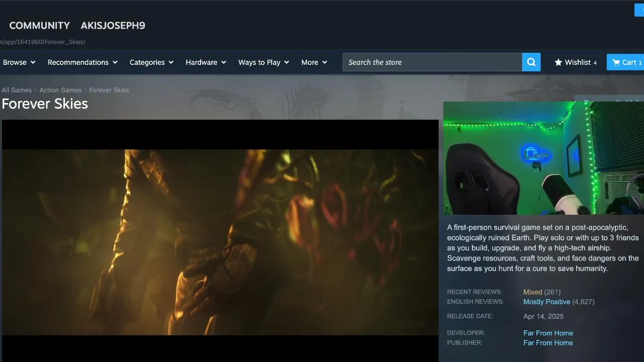Open the Hardware dropdown menu
644x362 pixels.
click(x=206, y=62)
